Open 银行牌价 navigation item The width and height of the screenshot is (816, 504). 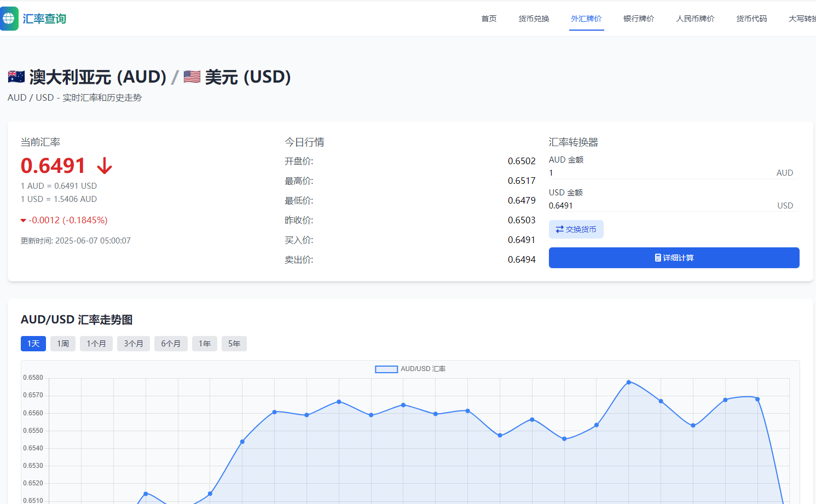click(639, 19)
